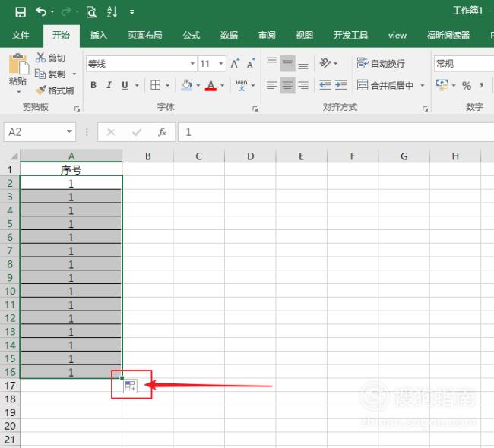Select column A header
Viewport: 494px width, 448px height.
coord(71,156)
